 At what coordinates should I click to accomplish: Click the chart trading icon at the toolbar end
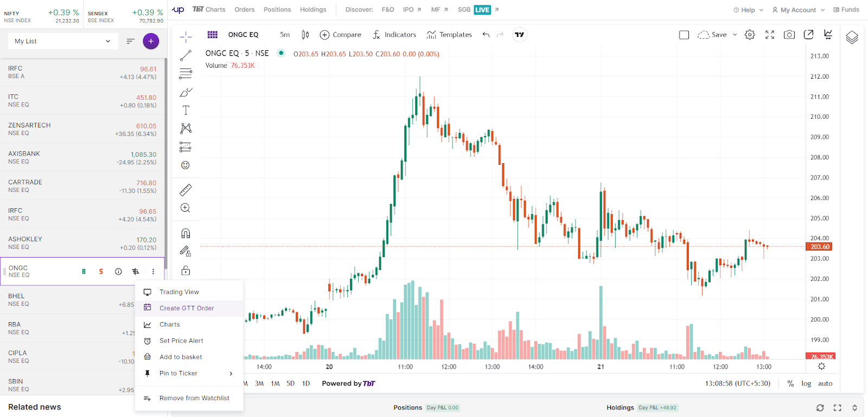(x=828, y=34)
